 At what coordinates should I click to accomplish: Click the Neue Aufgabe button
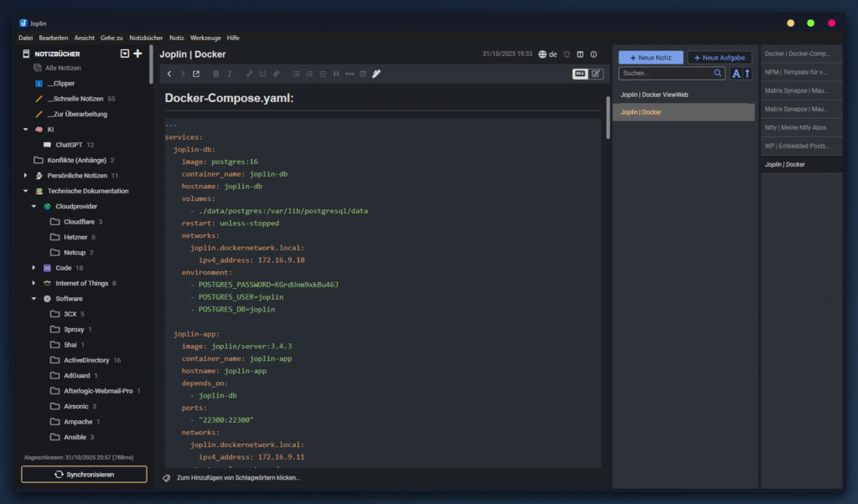click(720, 57)
